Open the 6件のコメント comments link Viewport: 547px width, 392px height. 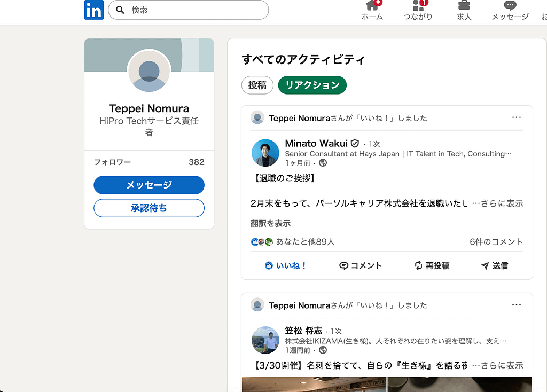[496, 242]
